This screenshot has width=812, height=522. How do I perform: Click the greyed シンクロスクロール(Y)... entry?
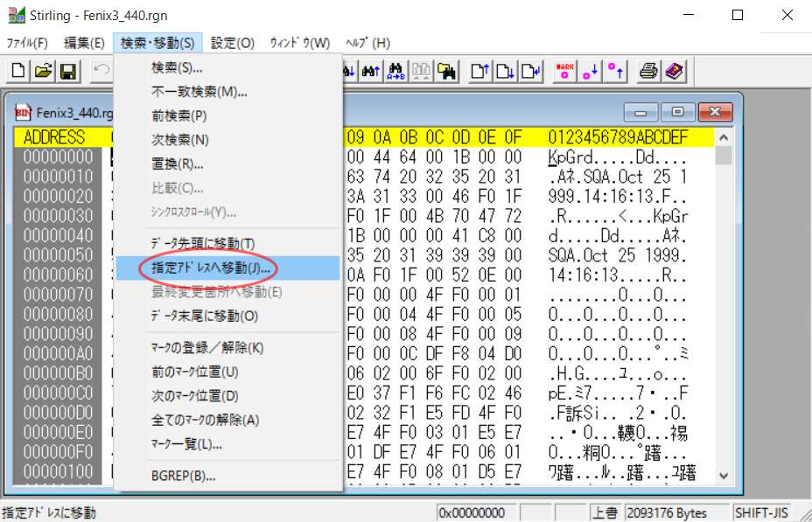click(x=227, y=212)
